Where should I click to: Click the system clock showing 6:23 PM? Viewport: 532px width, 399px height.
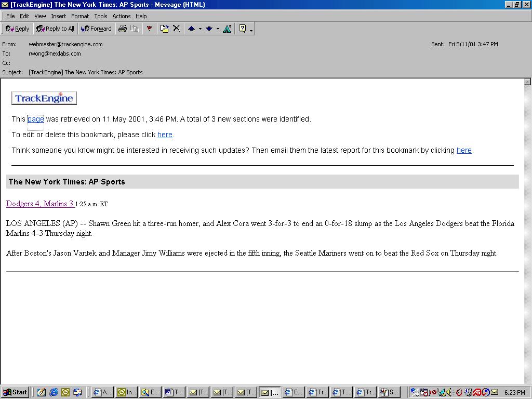(515, 393)
